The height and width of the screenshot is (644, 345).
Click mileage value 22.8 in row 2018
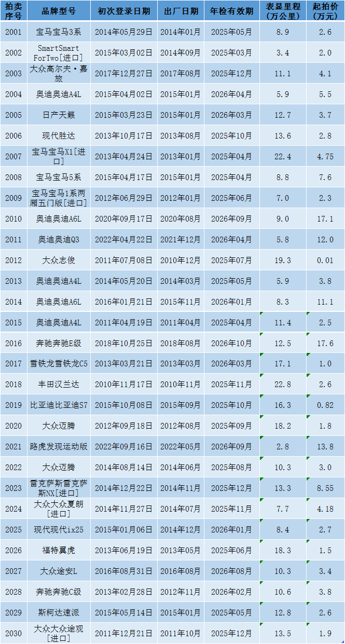tap(283, 385)
